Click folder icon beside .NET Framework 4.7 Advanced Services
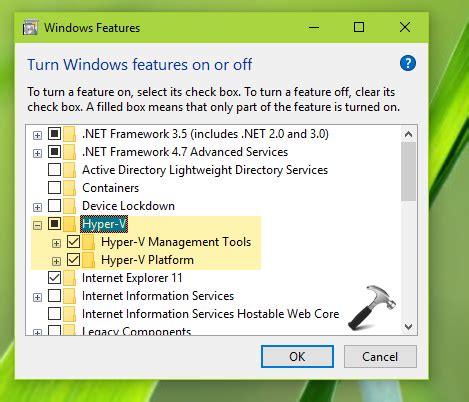469x402 pixels. pos(70,152)
